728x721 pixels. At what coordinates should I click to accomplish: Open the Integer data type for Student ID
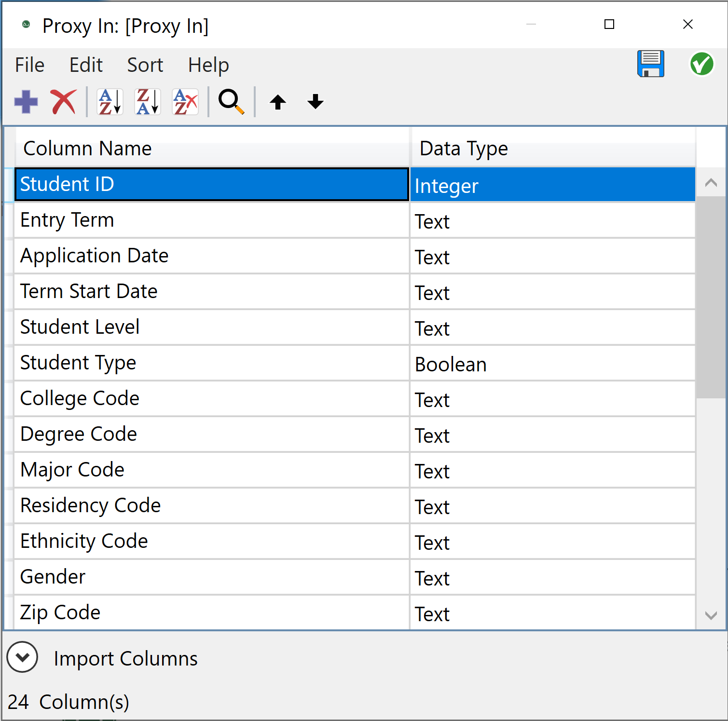pyautogui.click(x=552, y=185)
